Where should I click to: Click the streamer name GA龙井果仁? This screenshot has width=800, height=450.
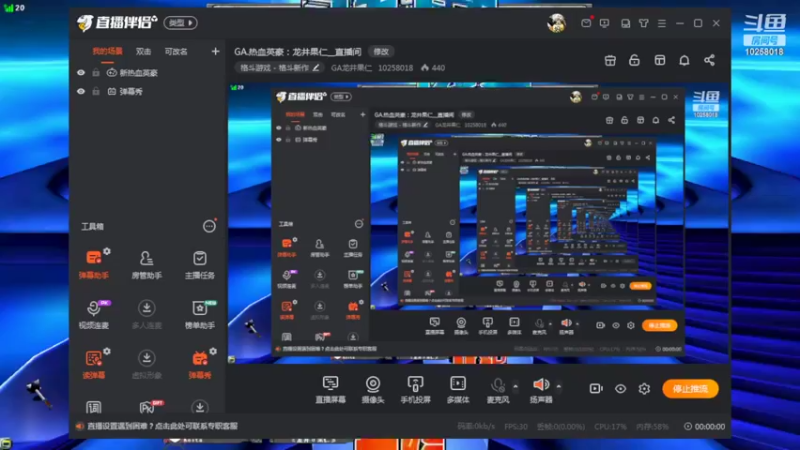click(x=352, y=67)
